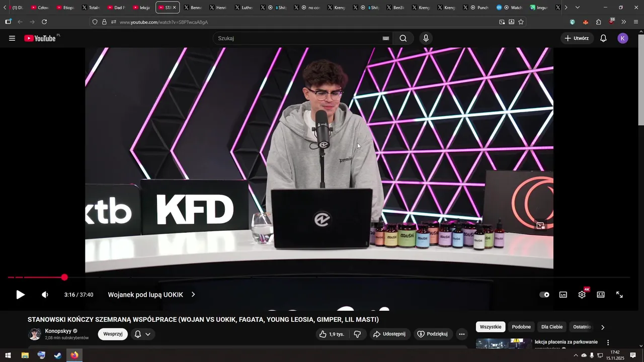
Task: Open 'lekcja płacenia za parkowanie' video
Action: 566,342
